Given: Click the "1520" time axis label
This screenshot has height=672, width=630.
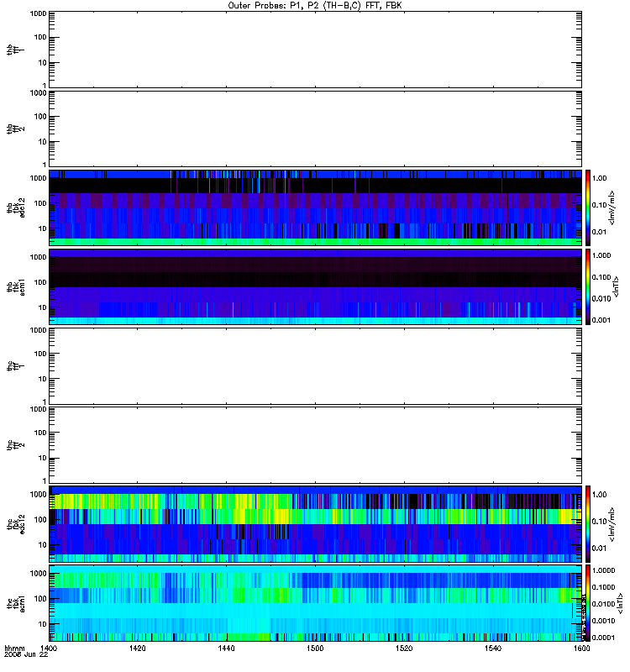Looking at the screenshot, I should 404,648.
